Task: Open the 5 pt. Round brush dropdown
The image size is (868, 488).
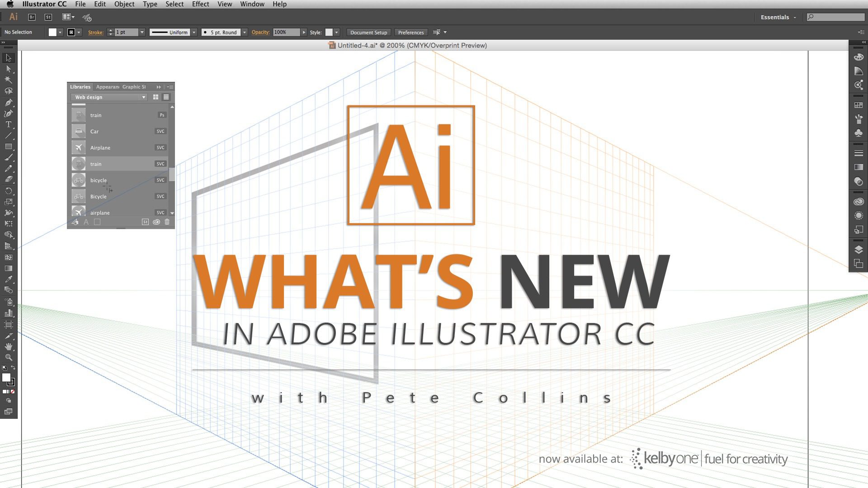Action: [x=245, y=32]
